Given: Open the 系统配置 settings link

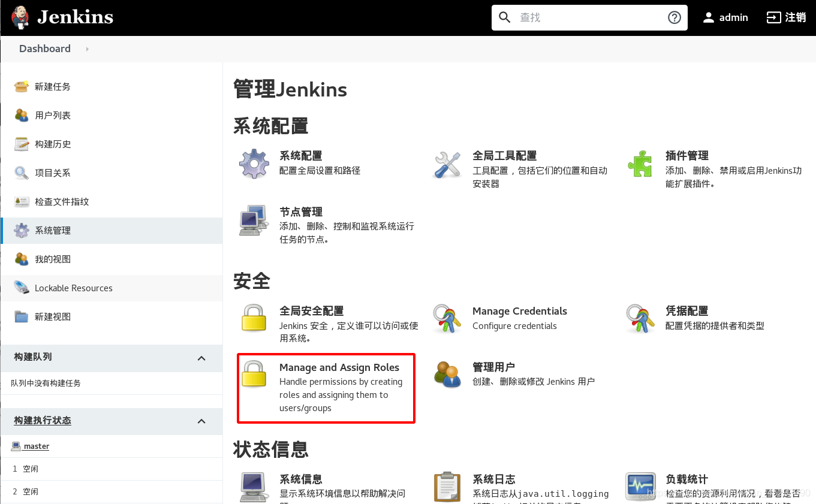Looking at the screenshot, I should coord(301,156).
